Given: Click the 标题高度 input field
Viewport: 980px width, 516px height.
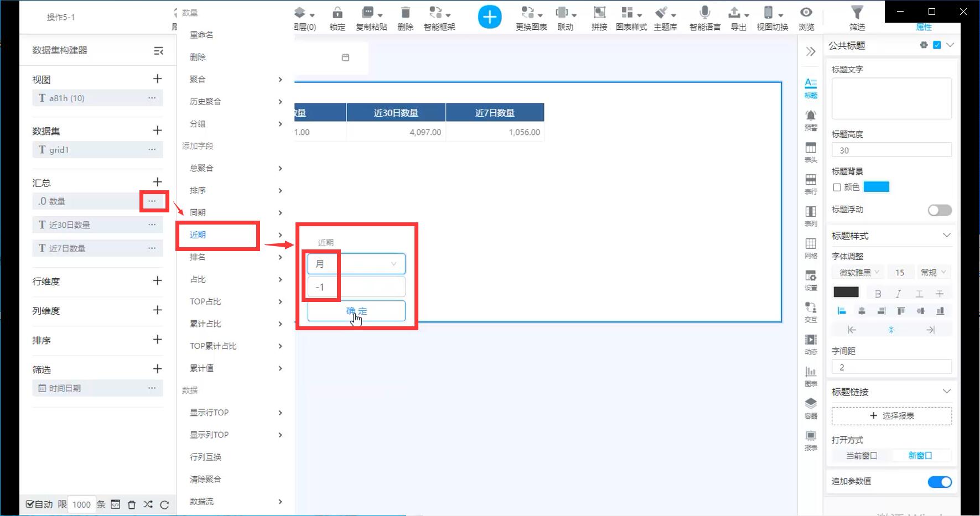Looking at the screenshot, I should pos(891,150).
